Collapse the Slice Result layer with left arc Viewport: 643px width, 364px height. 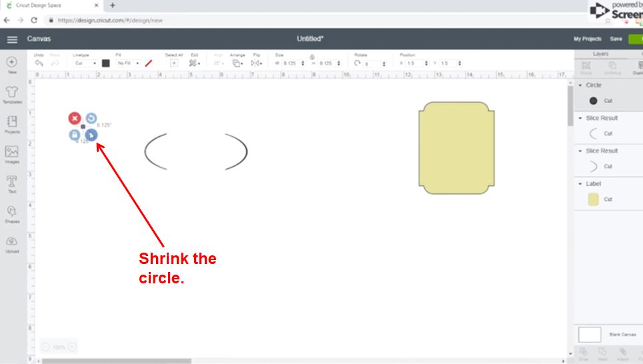pos(580,118)
